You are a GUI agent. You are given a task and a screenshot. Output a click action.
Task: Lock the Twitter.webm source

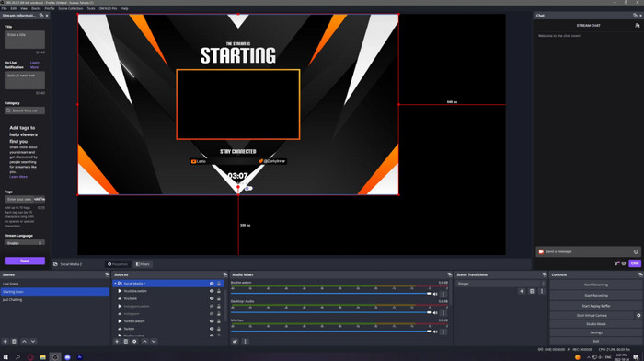pos(219,321)
